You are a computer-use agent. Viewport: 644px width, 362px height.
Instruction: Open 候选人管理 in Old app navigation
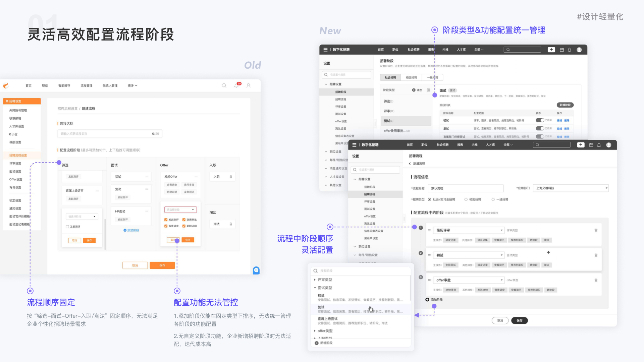(x=110, y=85)
